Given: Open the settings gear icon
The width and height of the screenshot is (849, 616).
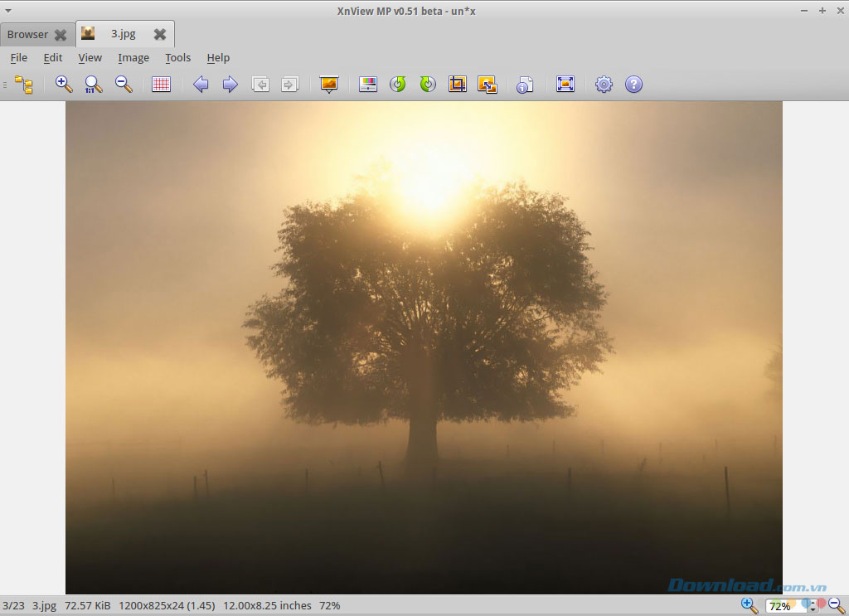Looking at the screenshot, I should 604,84.
